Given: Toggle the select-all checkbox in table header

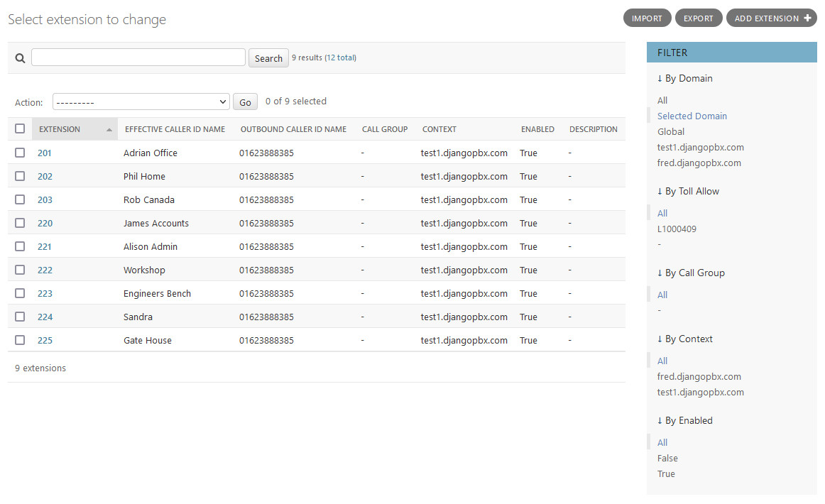Looking at the screenshot, I should [x=20, y=129].
